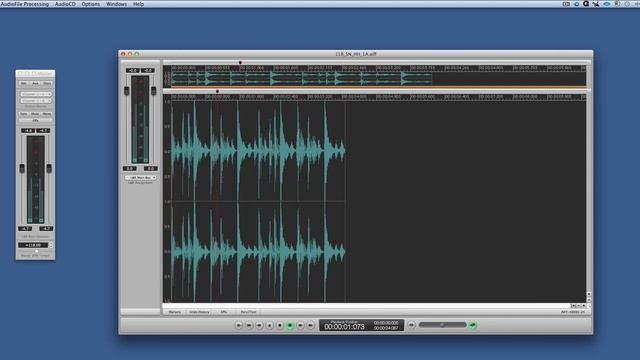Image resolution: width=640 pixels, height=360 pixels.
Task: Click the left peak readout above the editor meter
Action: (133, 71)
